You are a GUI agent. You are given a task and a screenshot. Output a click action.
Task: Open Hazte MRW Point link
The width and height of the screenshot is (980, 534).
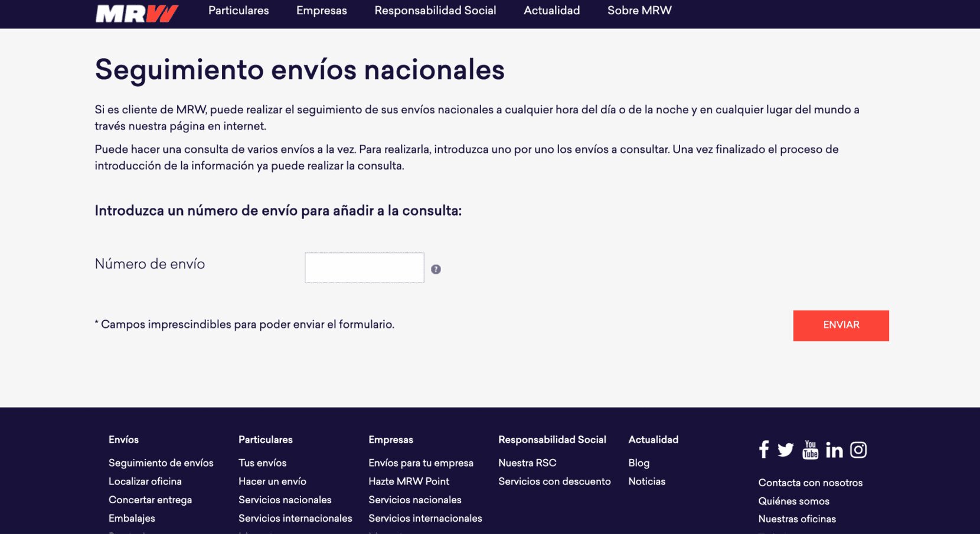[409, 481]
